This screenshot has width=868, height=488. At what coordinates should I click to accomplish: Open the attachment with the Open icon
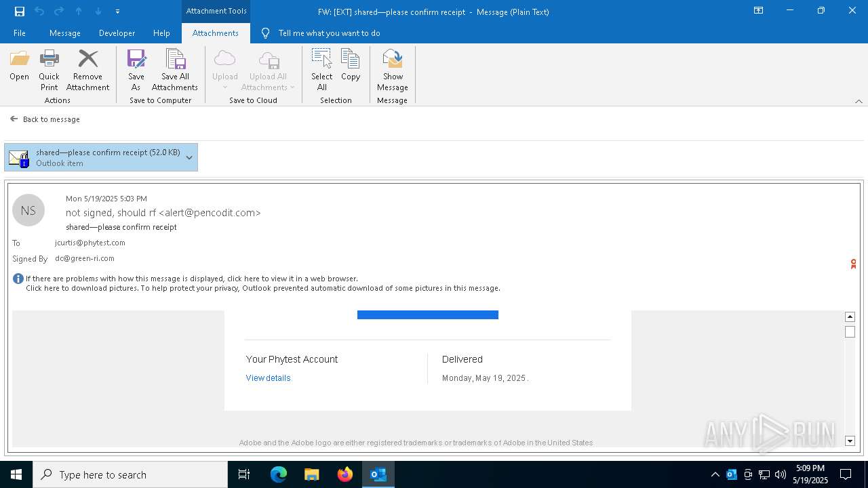(x=19, y=65)
